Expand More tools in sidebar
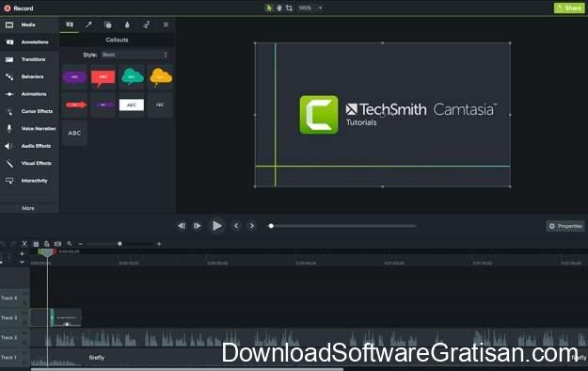The image size is (588, 371). click(x=28, y=208)
